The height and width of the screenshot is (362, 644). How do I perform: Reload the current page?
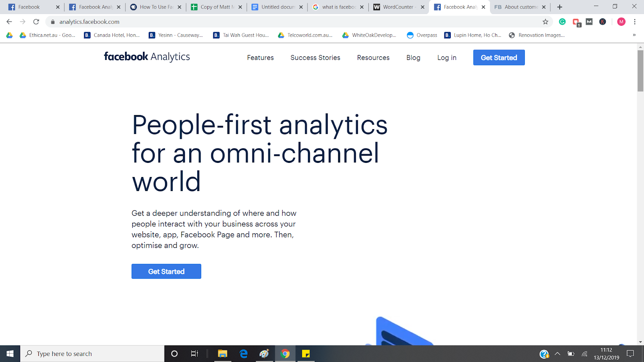tap(36, 22)
